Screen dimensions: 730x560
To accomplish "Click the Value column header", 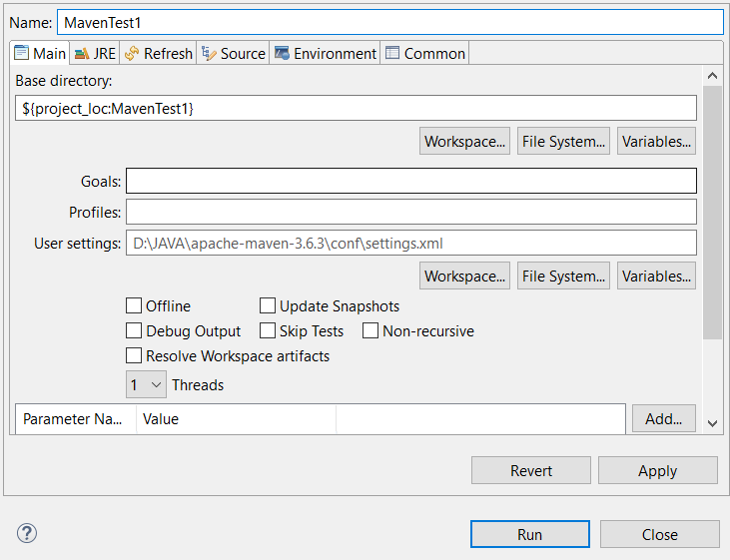I will [236, 418].
